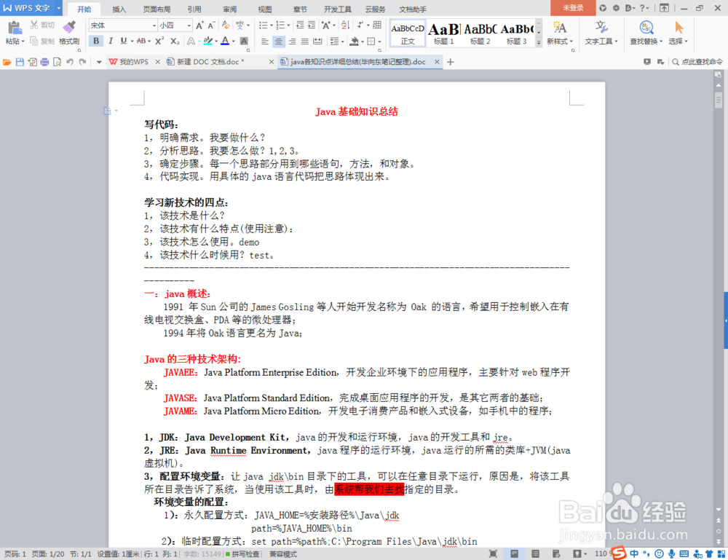Open the font size dropdown (小四)
This screenshot has width=728, height=560.
pyautogui.click(x=189, y=25)
